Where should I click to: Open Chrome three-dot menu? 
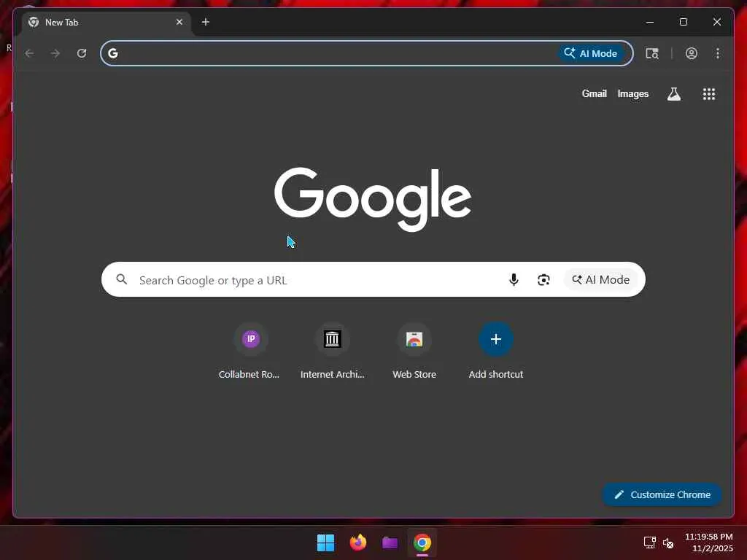pyautogui.click(x=718, y=53)
